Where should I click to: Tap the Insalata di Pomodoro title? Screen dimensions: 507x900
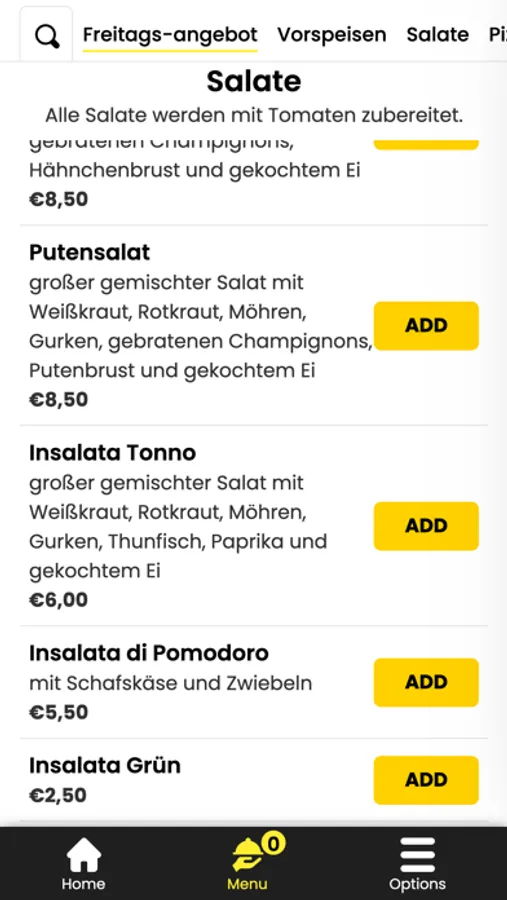[x=149, y=653]
